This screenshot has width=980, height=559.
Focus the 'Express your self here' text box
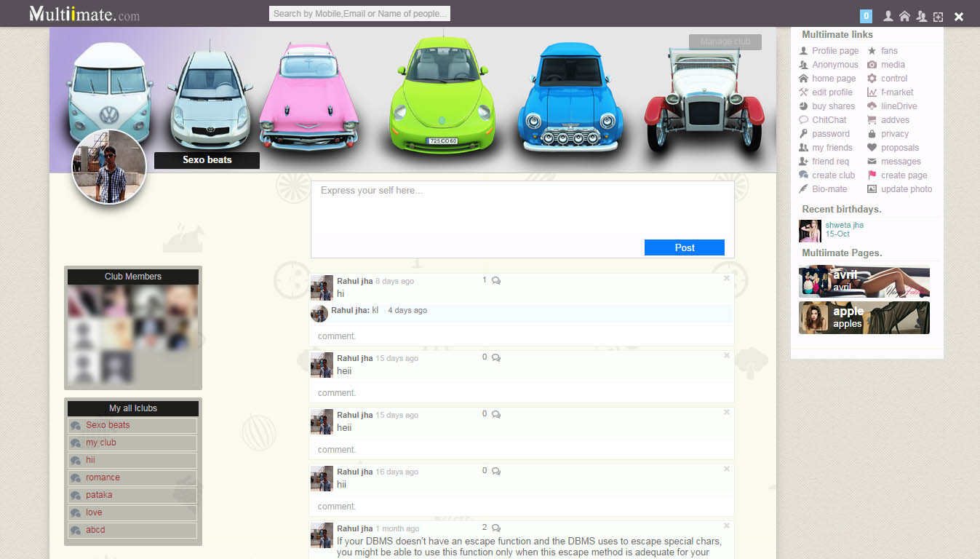[522, 208]
